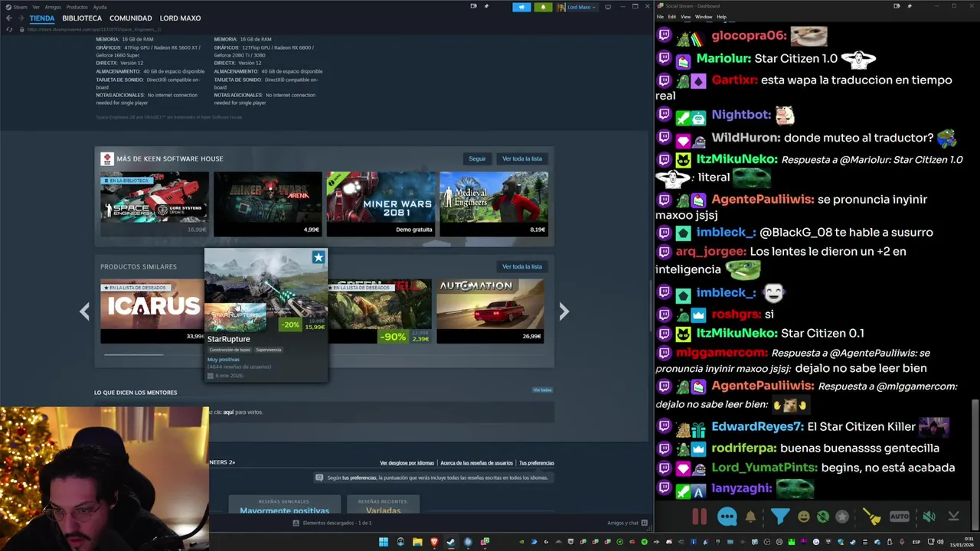Go back with the Steam back arrow

[8, 18]
